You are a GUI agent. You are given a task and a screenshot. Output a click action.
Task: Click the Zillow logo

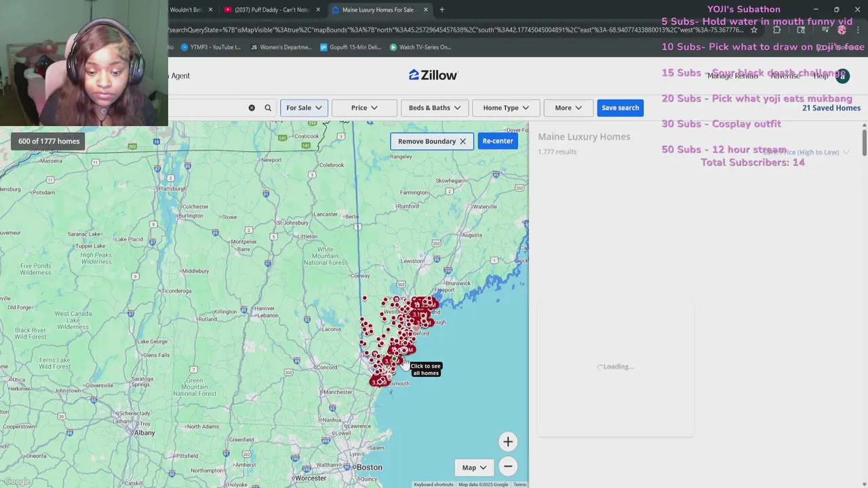click(x=433, y=75)
